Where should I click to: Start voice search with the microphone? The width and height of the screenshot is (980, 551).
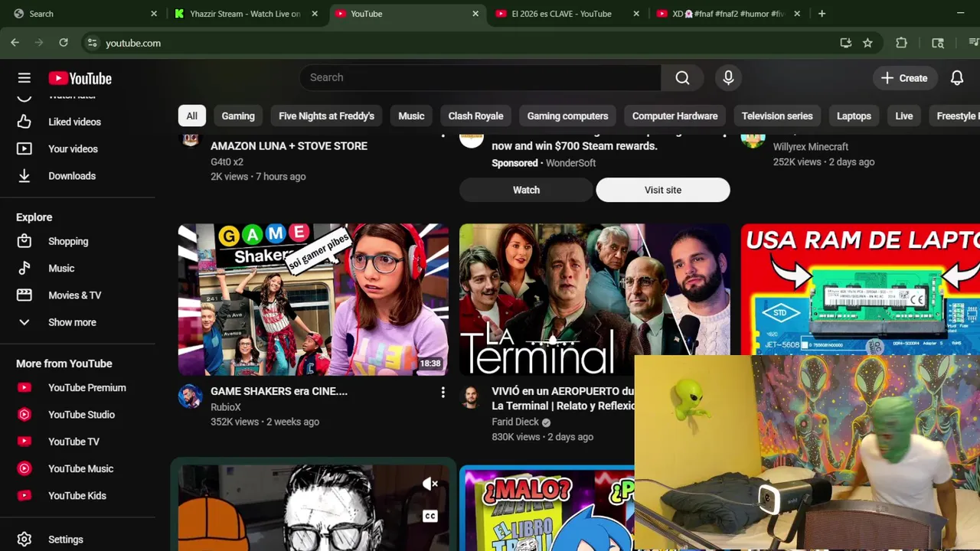(x=728, y=77)
